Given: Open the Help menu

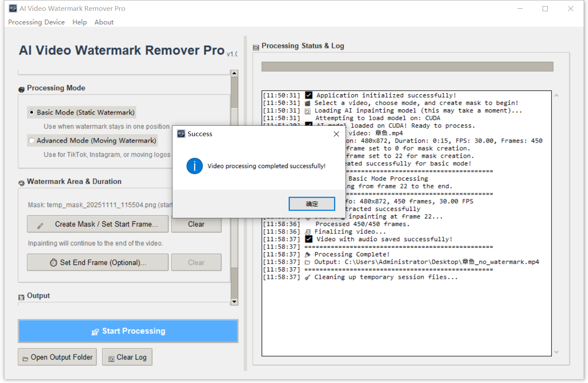Looking at the screenshot, I should click(80, 22).
